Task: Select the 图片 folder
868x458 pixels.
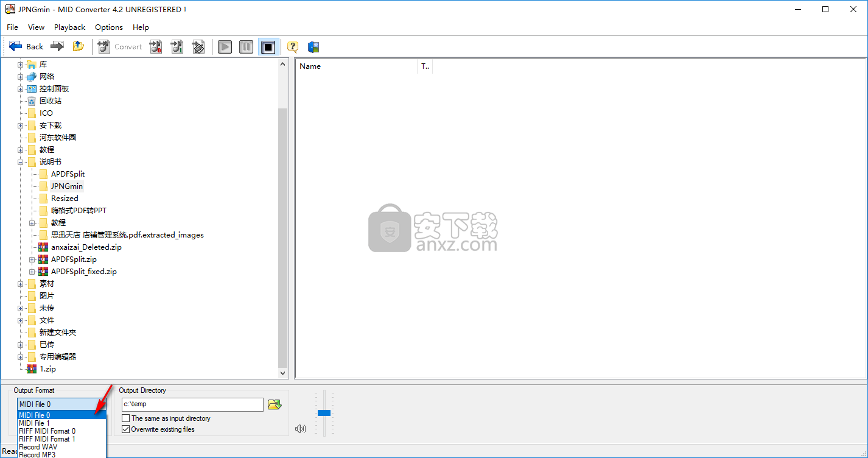Action: pos(47,296)
